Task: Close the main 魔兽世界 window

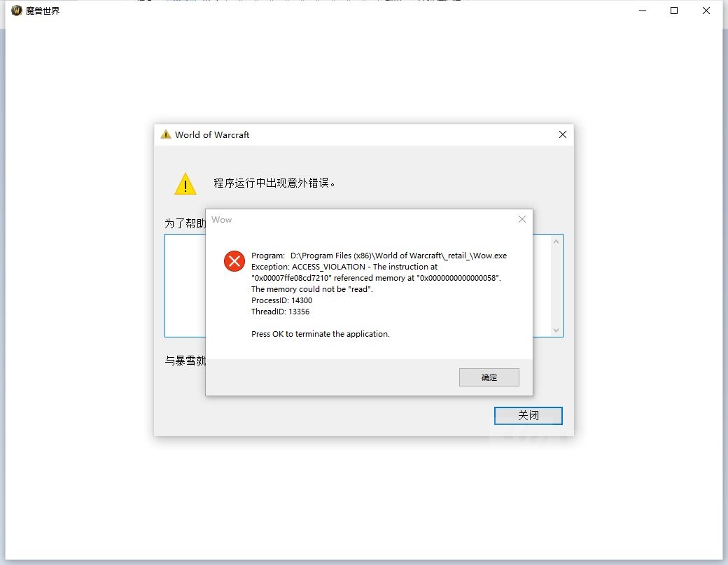Action: (x=706, y=11)
